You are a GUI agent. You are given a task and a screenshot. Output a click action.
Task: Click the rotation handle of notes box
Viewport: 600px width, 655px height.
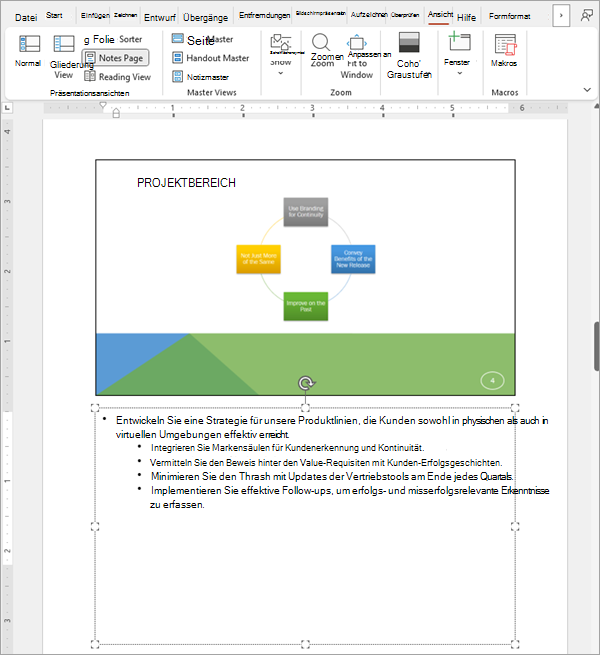[306, 383]
